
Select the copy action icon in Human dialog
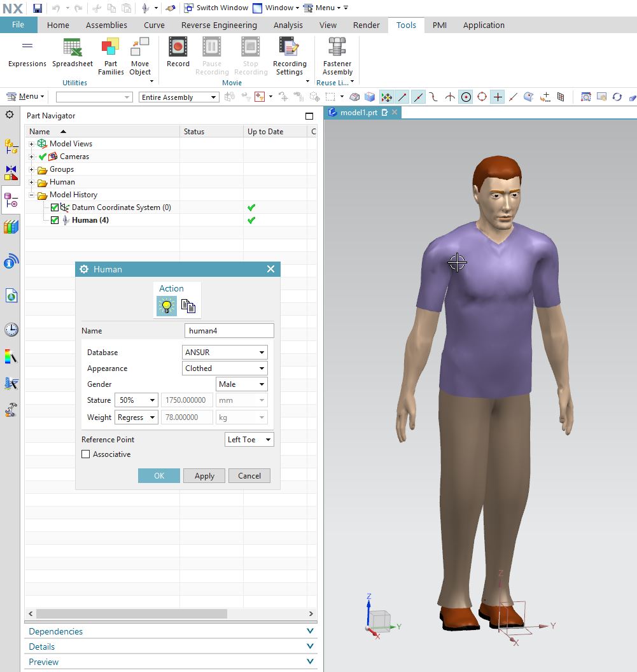coord(188,305)
